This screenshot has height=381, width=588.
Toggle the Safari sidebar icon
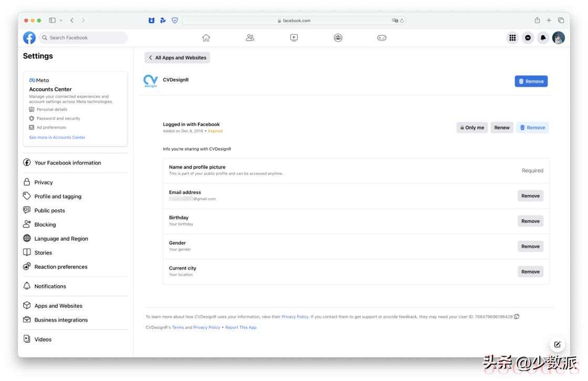pos(52,20)
